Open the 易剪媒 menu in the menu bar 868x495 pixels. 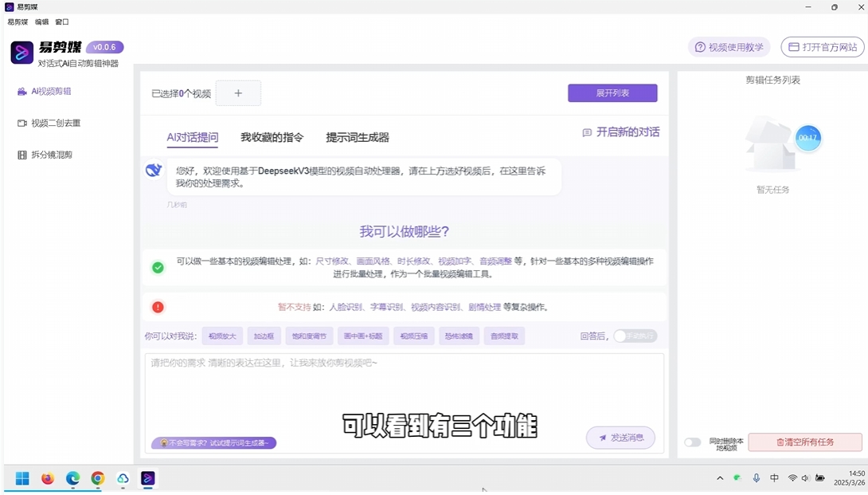[x=18, y=22]
